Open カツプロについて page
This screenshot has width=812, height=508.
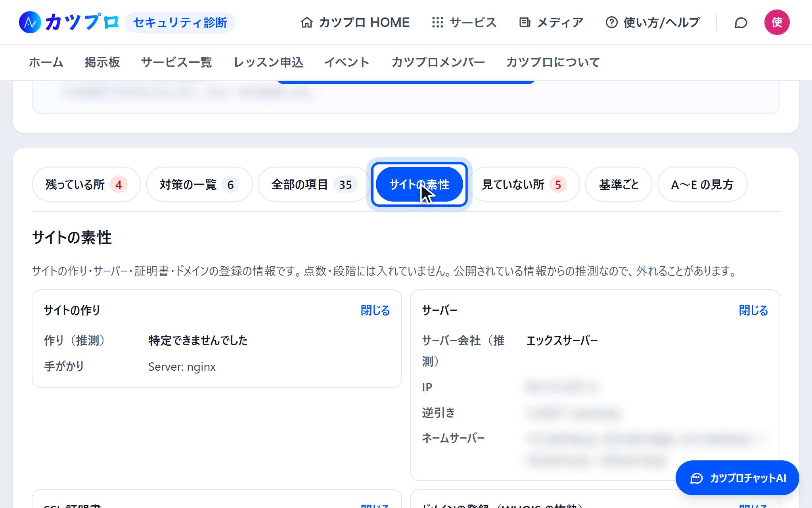553,62
